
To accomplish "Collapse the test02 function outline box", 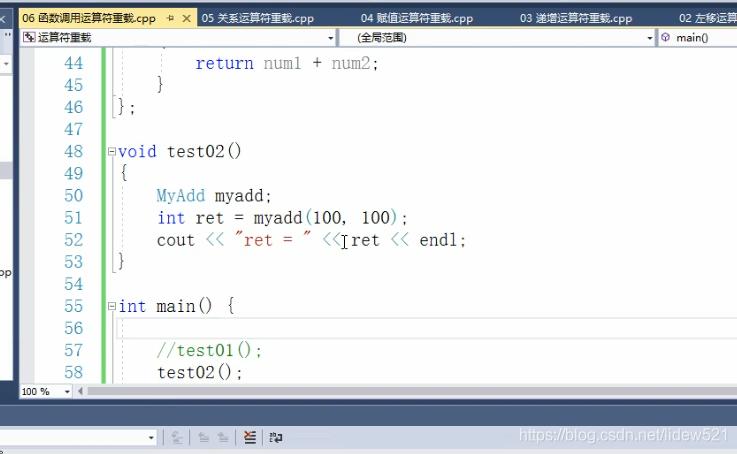I will tap(111, 151).
